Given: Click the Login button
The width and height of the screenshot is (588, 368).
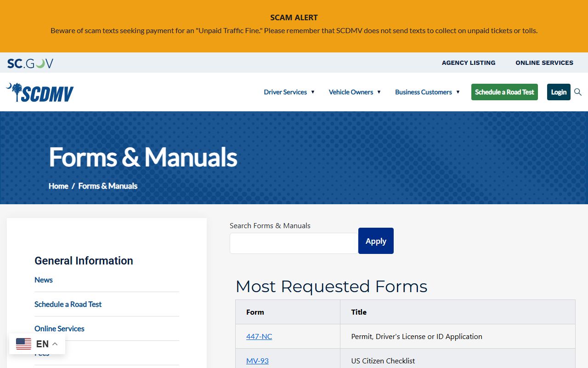Looking at the screenshot, I should click(x=559, y=92).
